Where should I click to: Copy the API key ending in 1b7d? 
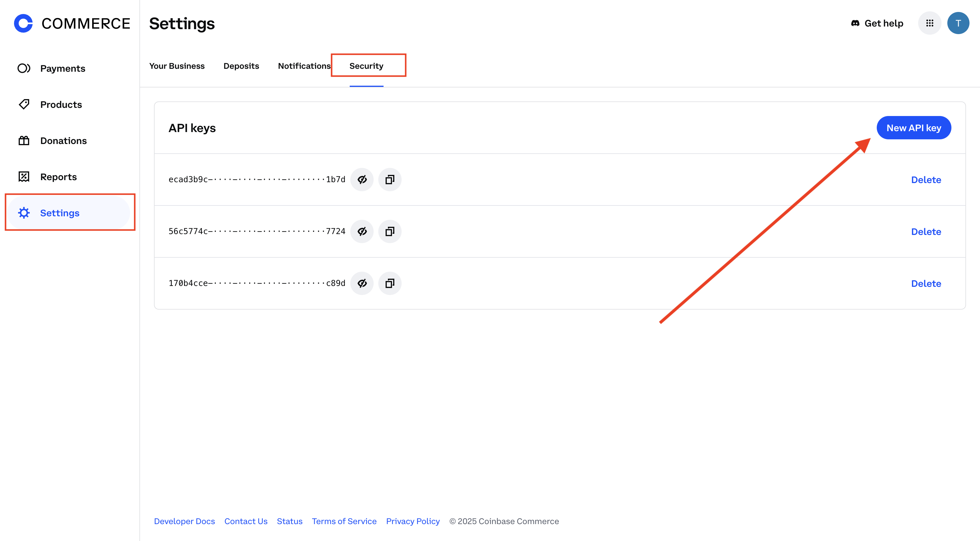[x=390, y=180]
